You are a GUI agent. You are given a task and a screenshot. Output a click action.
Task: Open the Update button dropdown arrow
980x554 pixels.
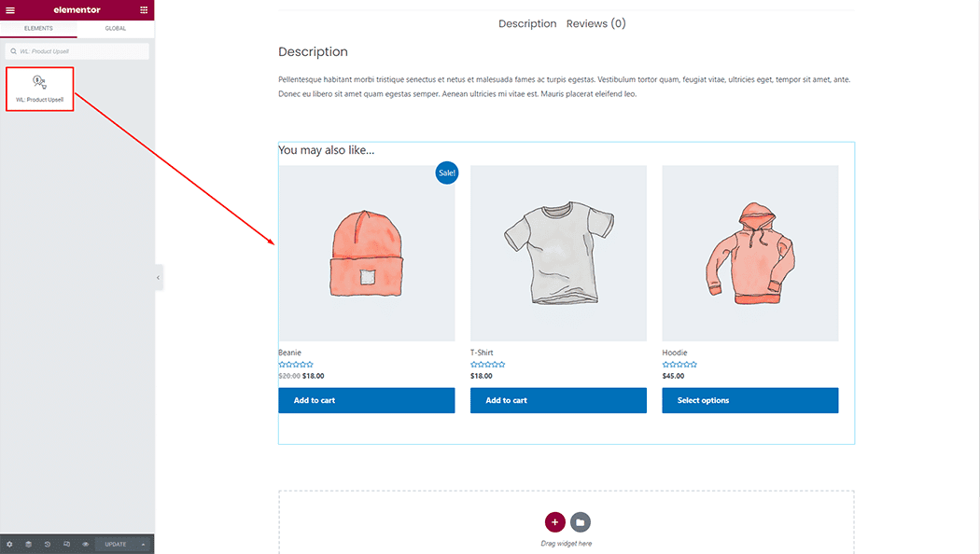pyautogui.click(x=143, y=543)
